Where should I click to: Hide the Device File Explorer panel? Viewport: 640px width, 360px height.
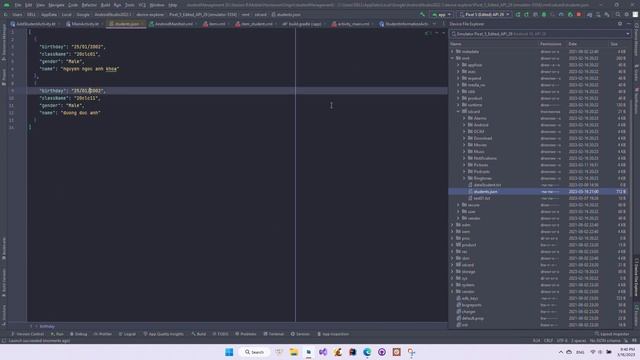click(629, 24)
